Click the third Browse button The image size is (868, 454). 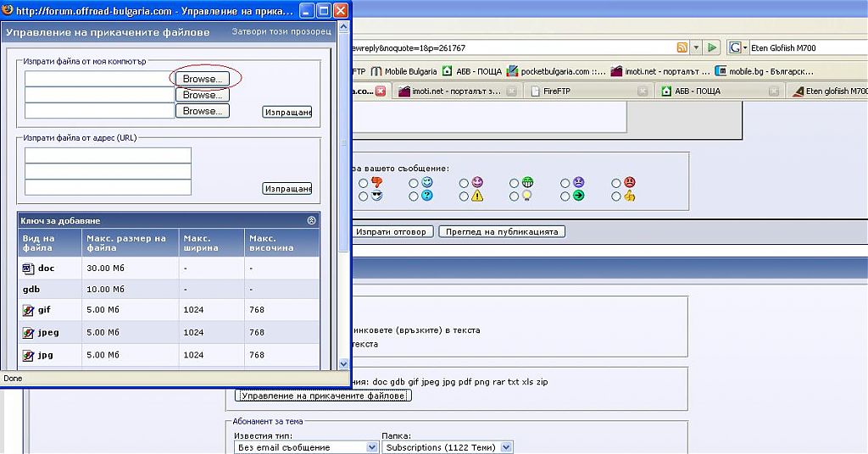point(203,111)
